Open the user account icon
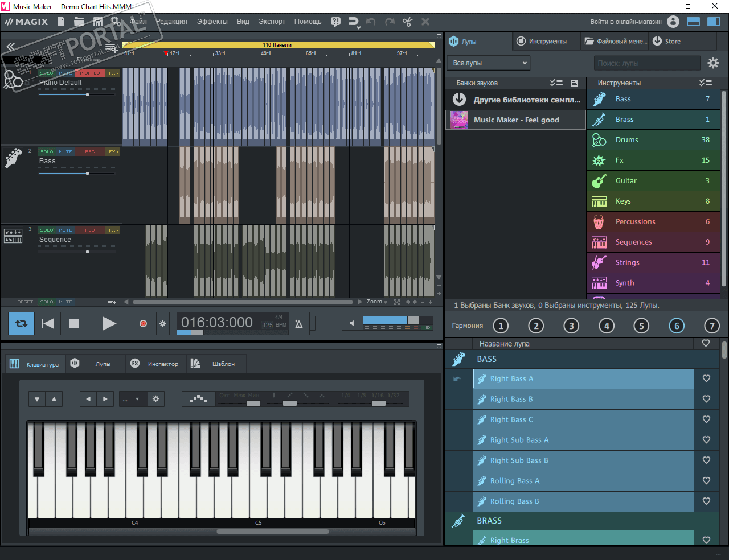729x560 pixels. tap(673, 22)
